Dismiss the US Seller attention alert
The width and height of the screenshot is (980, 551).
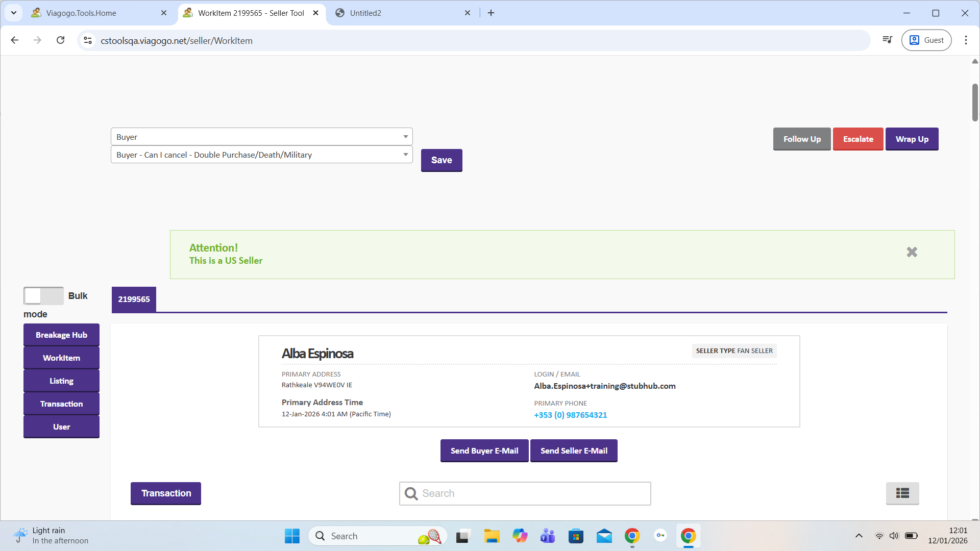[x=912, y=252]
